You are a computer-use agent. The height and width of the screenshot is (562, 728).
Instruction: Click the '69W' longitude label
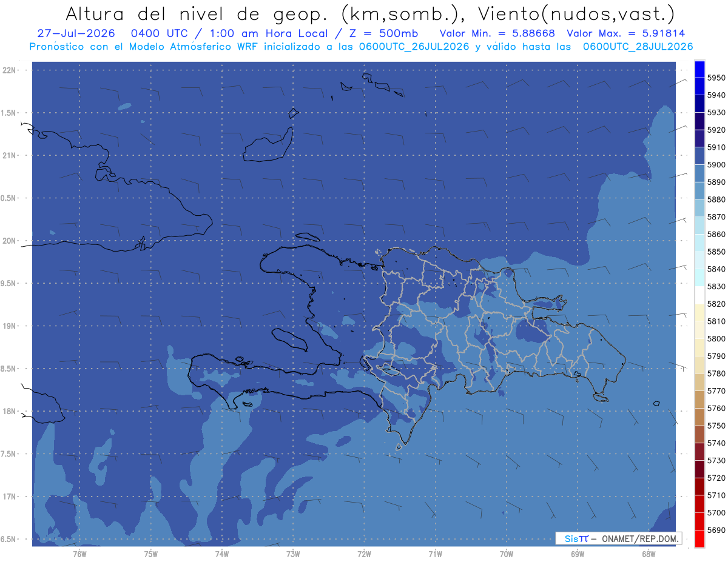tap(578, 554)
